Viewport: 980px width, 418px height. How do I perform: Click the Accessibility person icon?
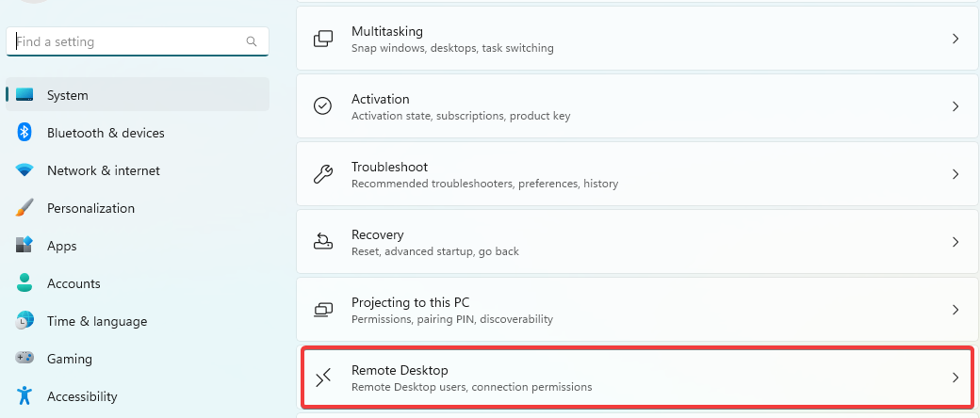click(24, 396)
